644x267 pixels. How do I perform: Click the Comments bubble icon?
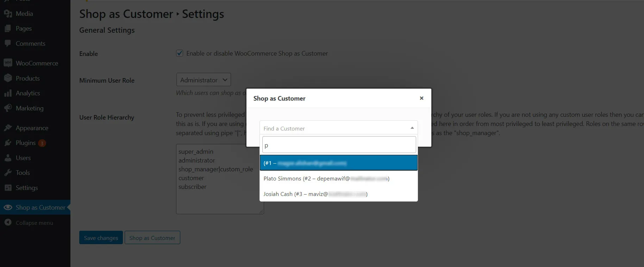(8, 43)
